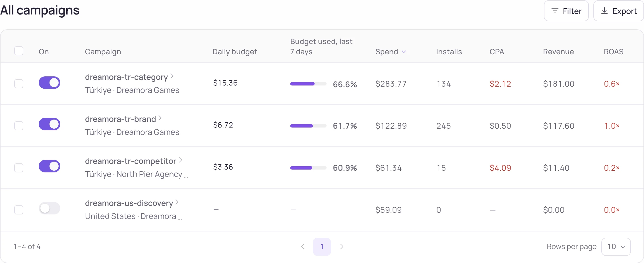
Task: Open the dreamora-tr-category campaign
Action: 129,77
